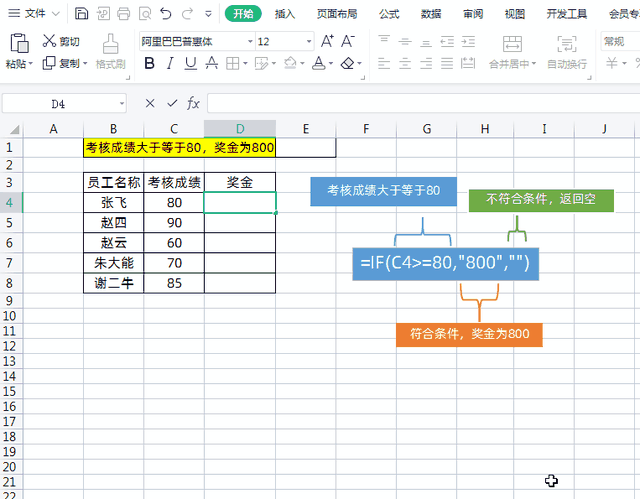Select cell with 赵云 name
The height and width of the screenshot is (499, 640).
tap(113, 243)
